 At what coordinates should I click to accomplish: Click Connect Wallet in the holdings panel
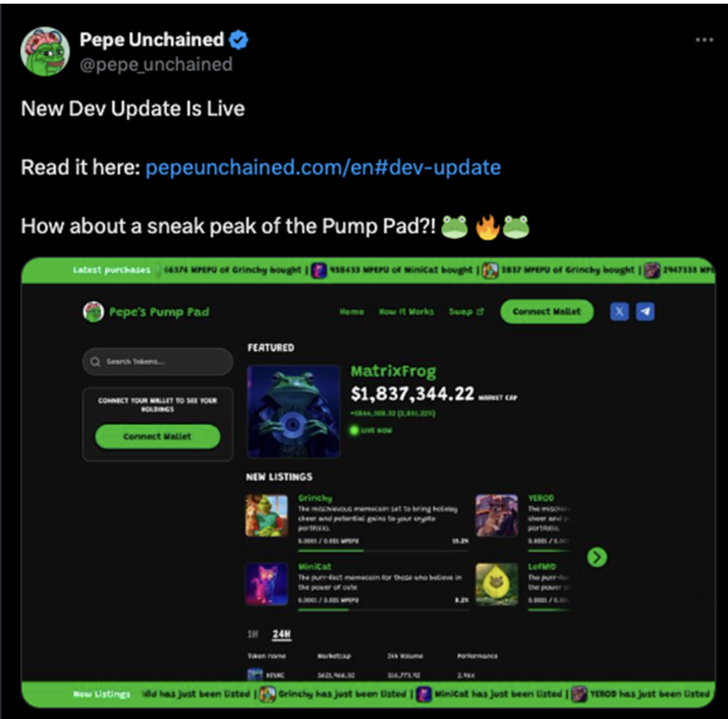[x=157, y=436]
